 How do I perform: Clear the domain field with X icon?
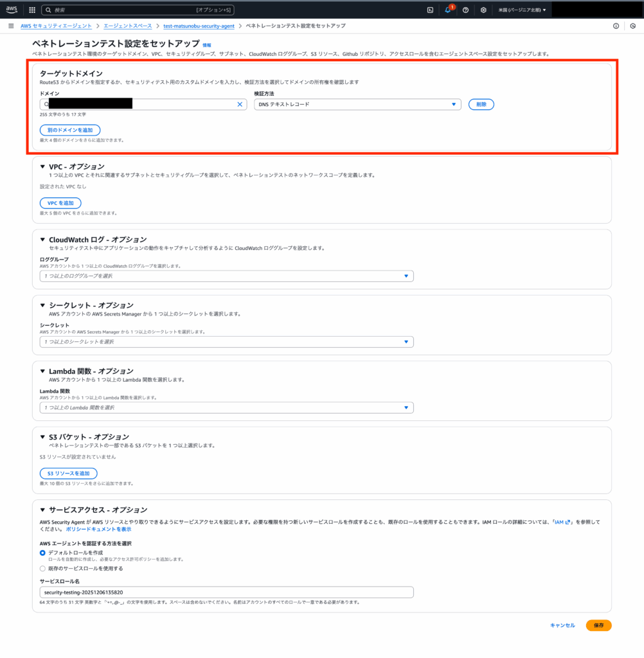(x=240, y=104)
